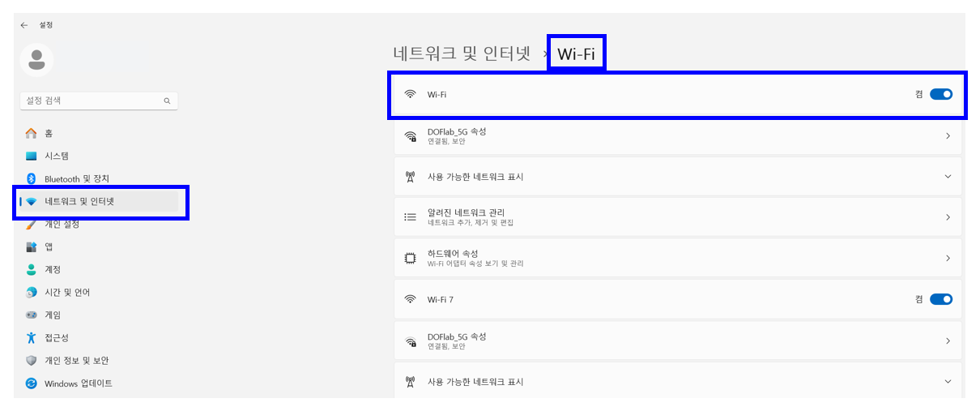Click the 앱 sidebar icon
The image size is (980, 407).
click(32, 246)
